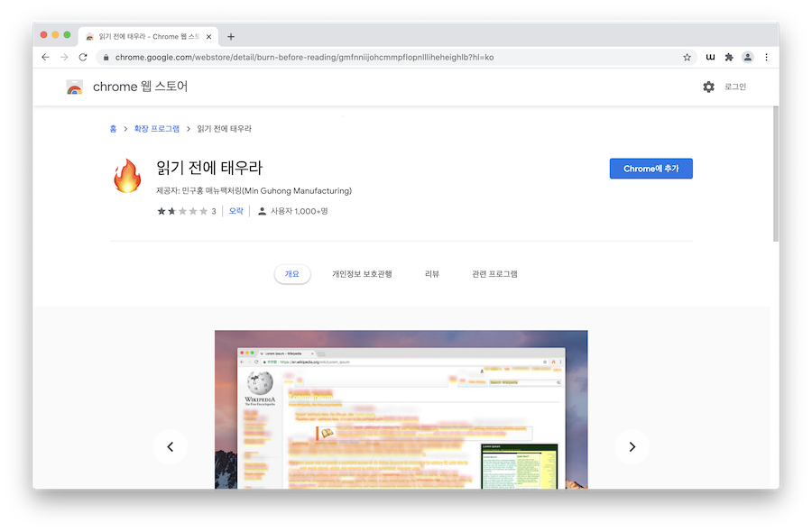Click the extension title '읽기 전에 태우라'
The height and width of the screenshot is (532, 812).
[209, 168]
